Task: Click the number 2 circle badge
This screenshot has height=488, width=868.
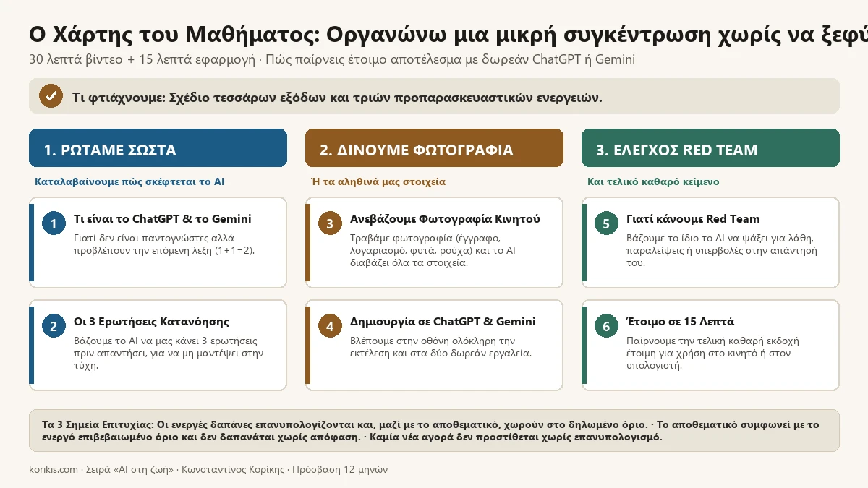Action: [x=54, y=326]
